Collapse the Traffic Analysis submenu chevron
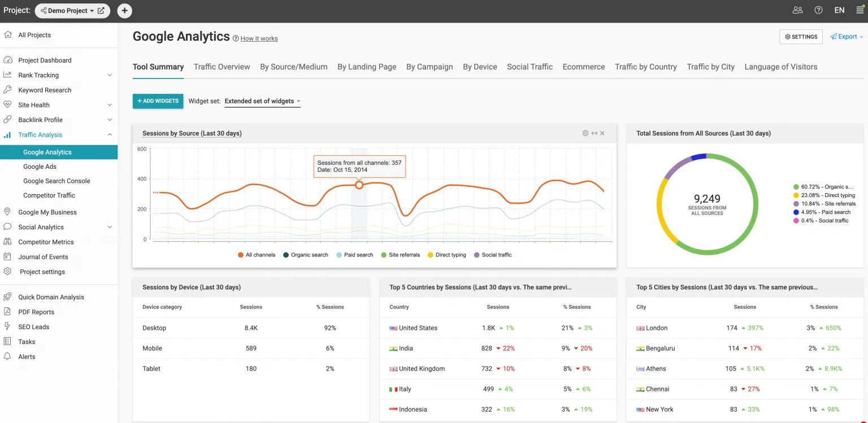Image resolution: width=868 pixels, height=423 pixels. [x=110, y=134]
